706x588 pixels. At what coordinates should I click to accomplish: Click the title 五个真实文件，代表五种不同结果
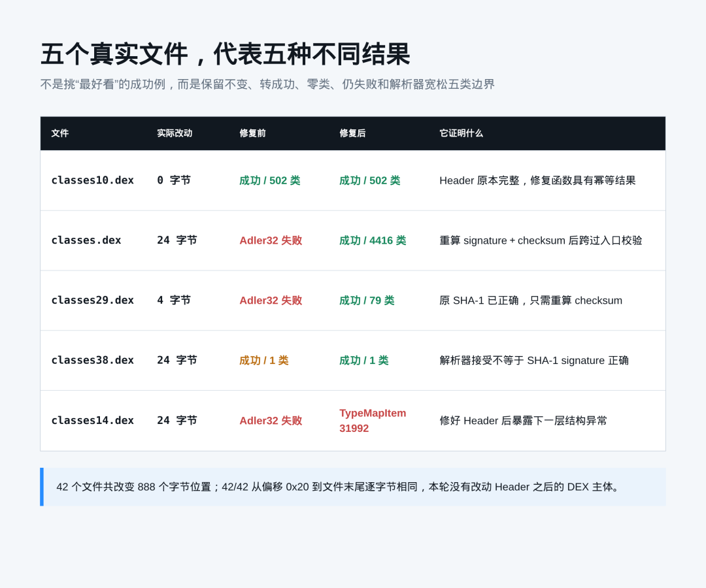(225, 54)
